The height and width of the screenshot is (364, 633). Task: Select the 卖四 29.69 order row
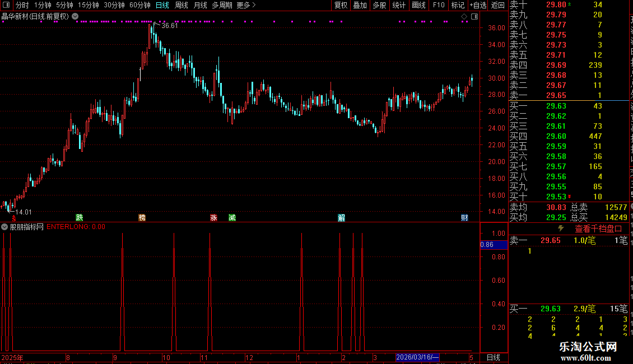569,65
